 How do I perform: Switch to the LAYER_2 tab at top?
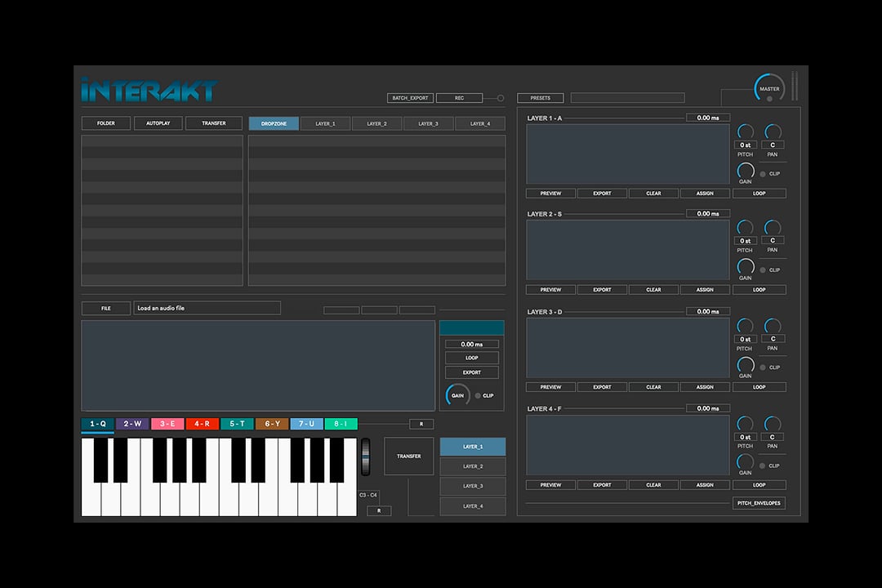376,124
